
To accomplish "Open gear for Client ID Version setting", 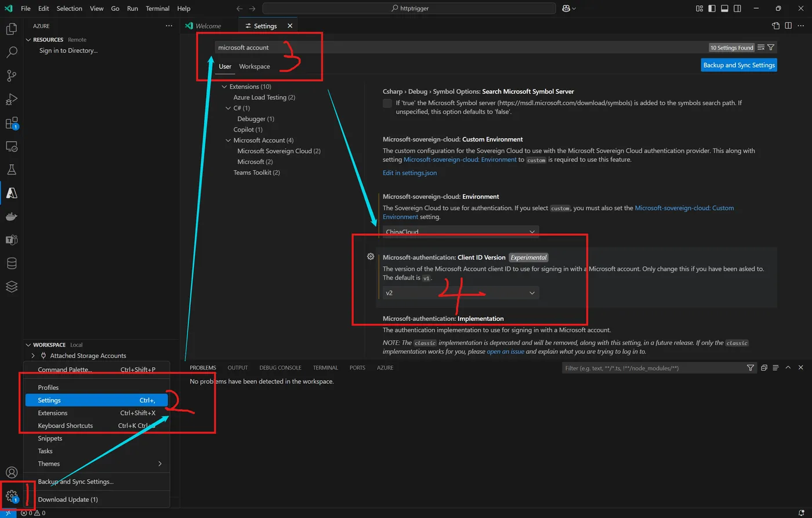I will coord(371,256).
